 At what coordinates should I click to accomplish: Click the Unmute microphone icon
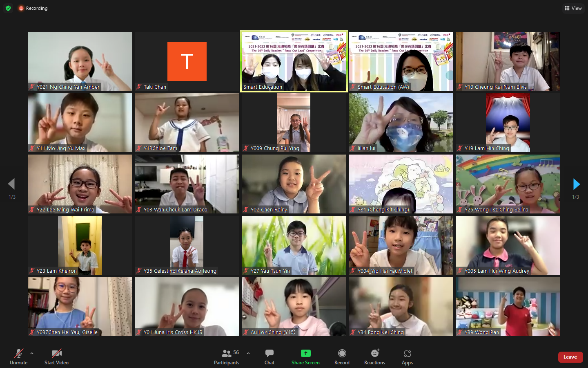click(19, 353)
